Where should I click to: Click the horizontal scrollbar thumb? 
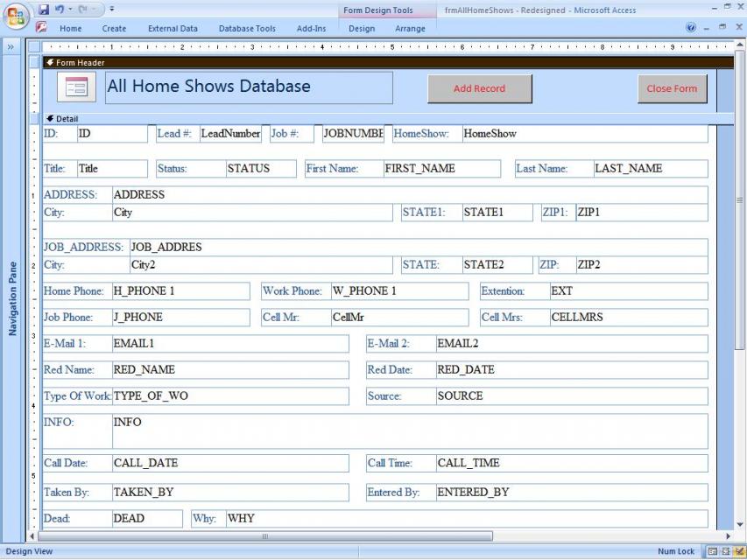[x=265, y=535]
